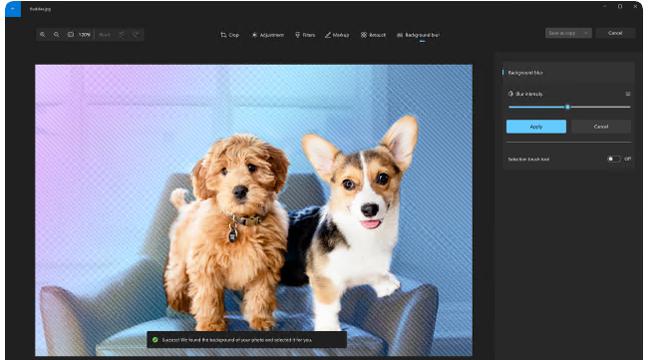Click the back arrow in the title bar
The width and height of the screenshot is (650, 360).
coord(13,9)
